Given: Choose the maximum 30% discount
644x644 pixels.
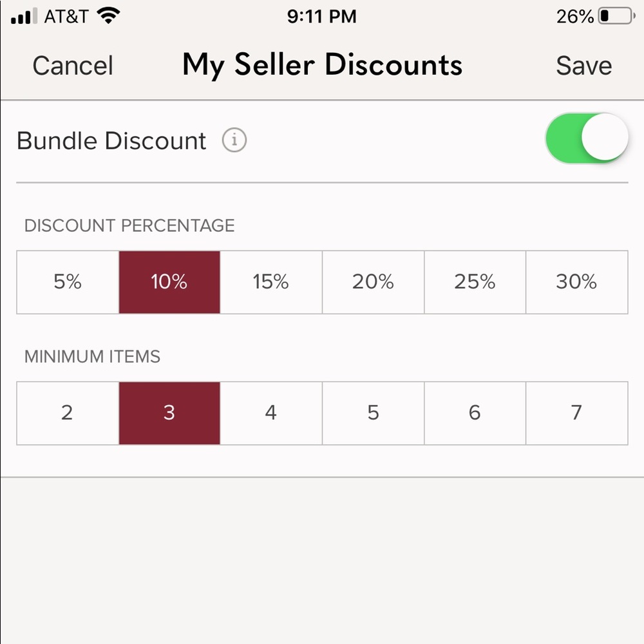Looking at the screenshot, I should coord(576,282).
